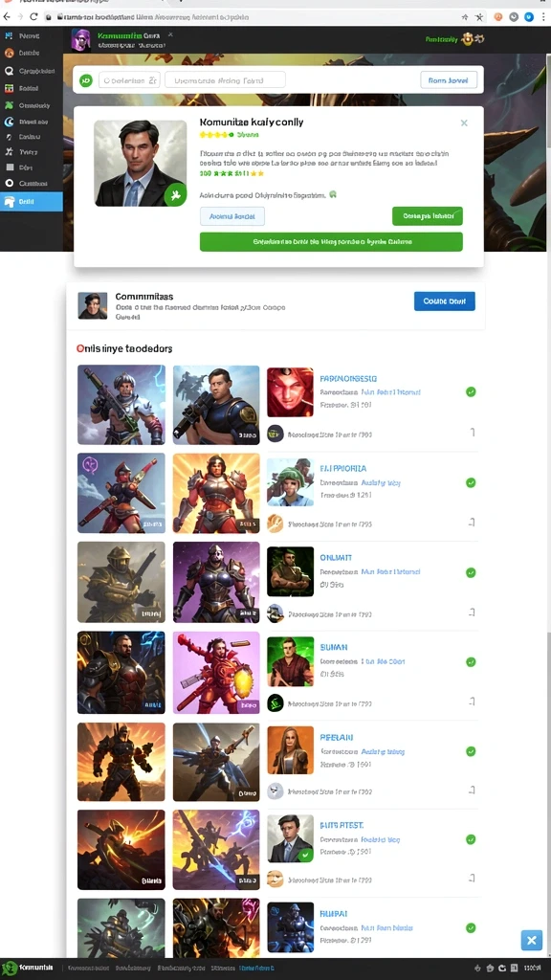Toggle the green check on ONLMIIT row
Image resolution: width=551 pixels, height=980 pixels.
[x=471, y=572]
